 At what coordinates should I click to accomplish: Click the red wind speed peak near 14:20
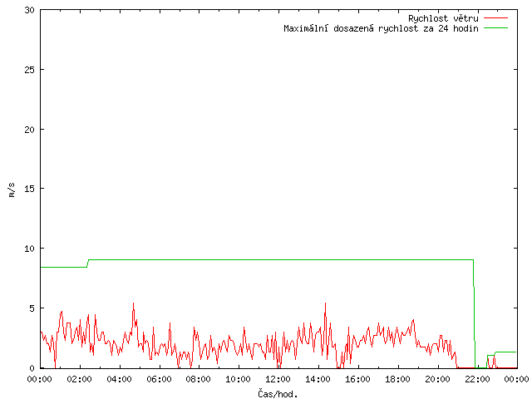pos(325,303)
